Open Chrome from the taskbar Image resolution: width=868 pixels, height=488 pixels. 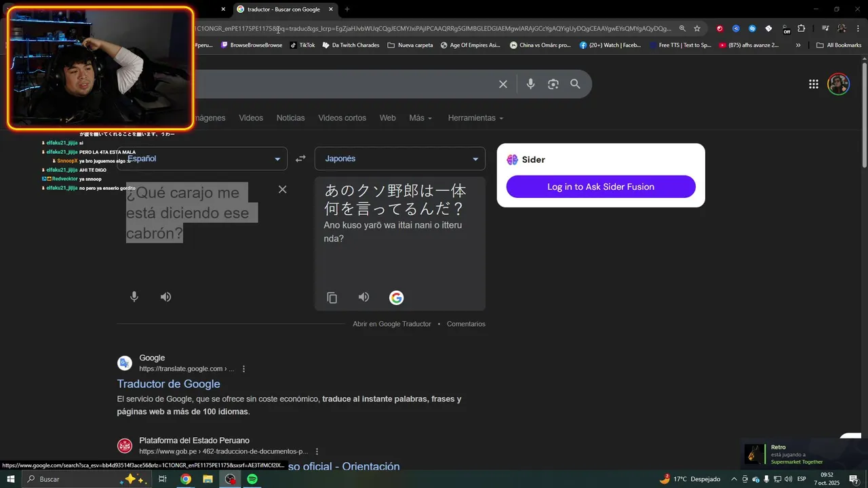185,479
